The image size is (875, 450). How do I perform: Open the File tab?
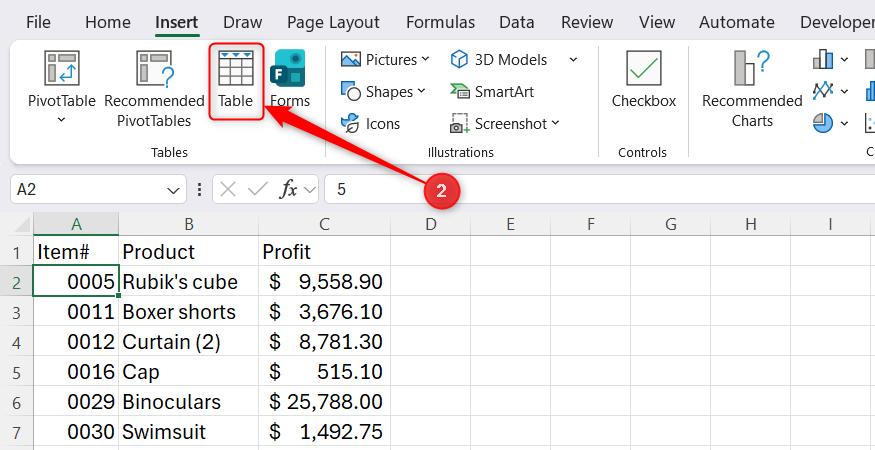38,22
